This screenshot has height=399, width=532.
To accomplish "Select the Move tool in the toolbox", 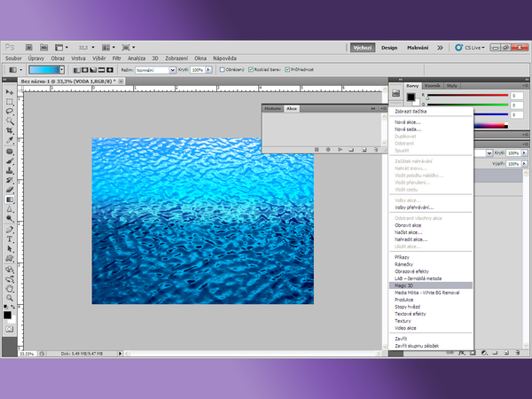I will click(10, 92).
